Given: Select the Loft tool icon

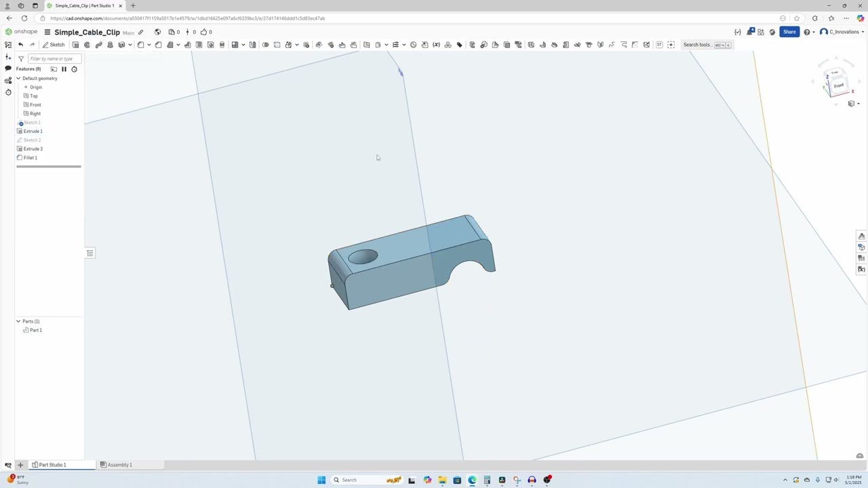Looking at the screenshot, I should tap(110, 45).
